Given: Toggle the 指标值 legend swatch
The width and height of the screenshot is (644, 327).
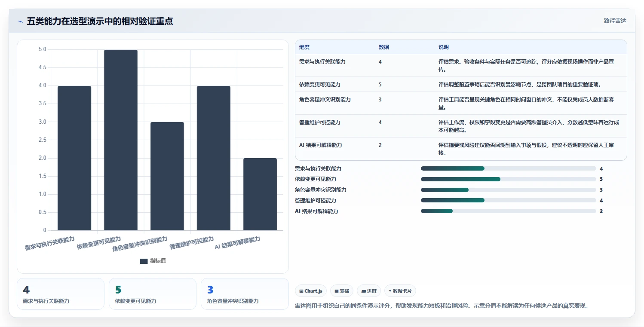Looking at the screenshot, I should pos(144,261).
